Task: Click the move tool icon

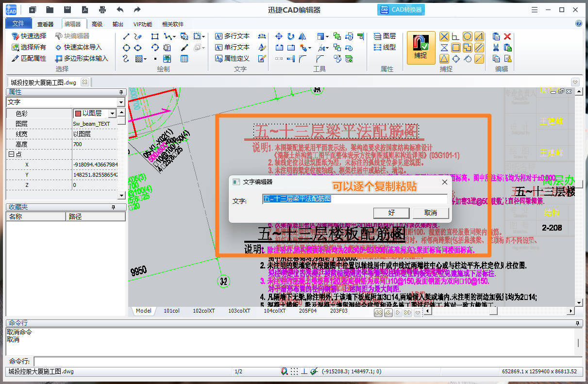Action: (279, 36)
